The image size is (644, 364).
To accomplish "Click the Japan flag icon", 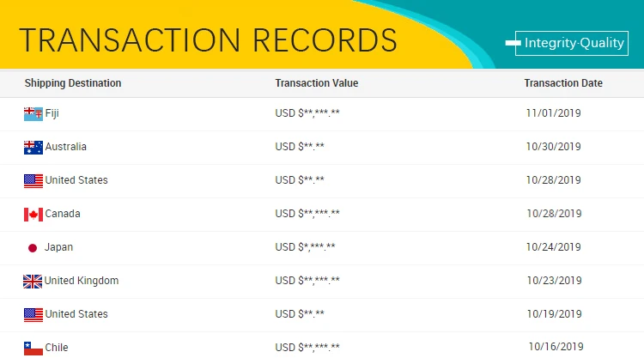I will pos(33,248).
